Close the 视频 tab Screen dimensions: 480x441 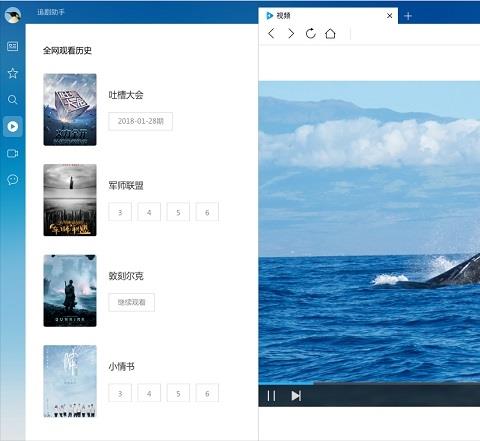[389, 16]
